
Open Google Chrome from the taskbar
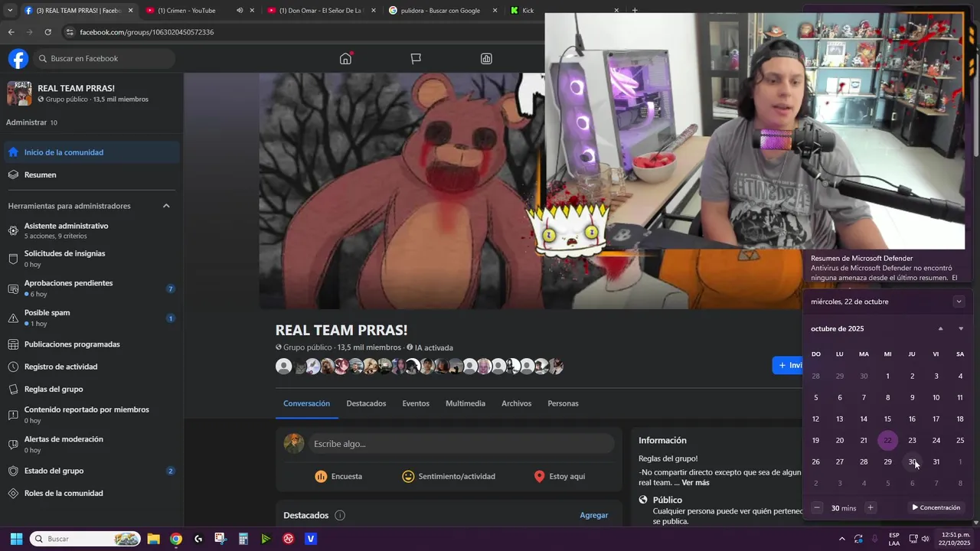point(176,539)
